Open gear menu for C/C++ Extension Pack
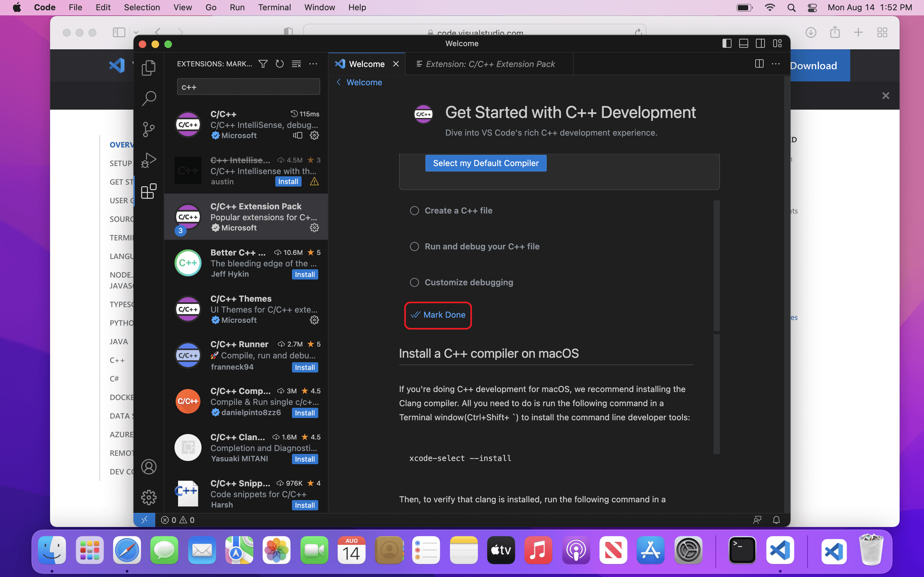 coord(314,228)
